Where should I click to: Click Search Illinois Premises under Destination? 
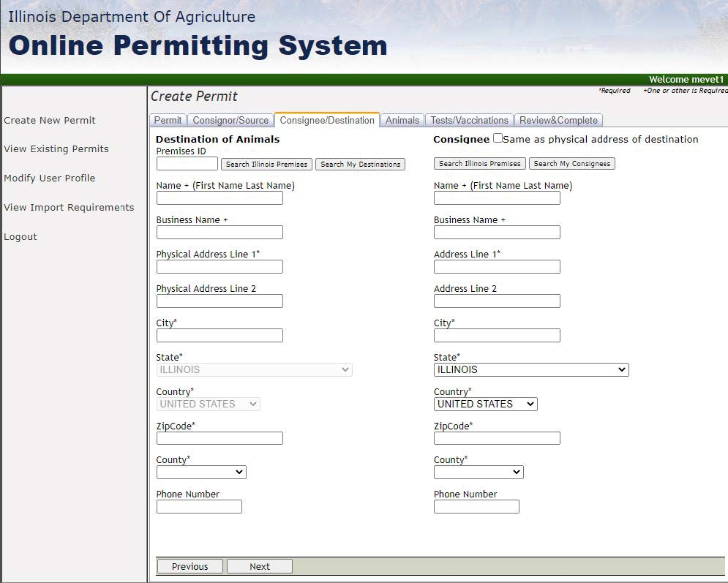(x=266, y=165)
